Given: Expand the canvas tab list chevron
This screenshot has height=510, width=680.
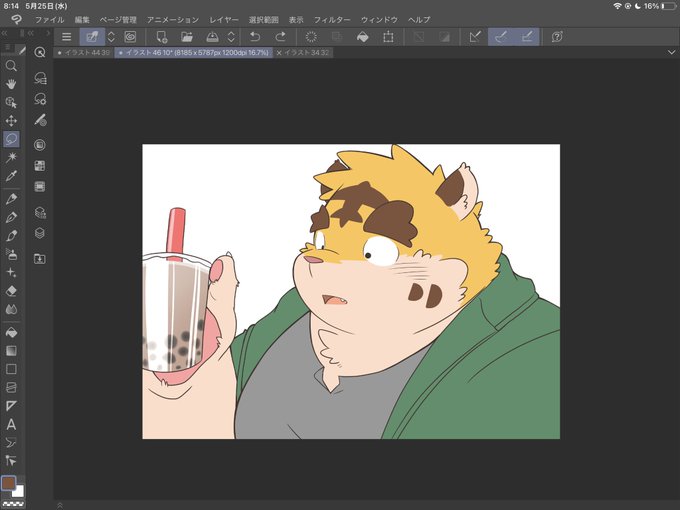Looking at the screenshot, I should click(671, 52).
